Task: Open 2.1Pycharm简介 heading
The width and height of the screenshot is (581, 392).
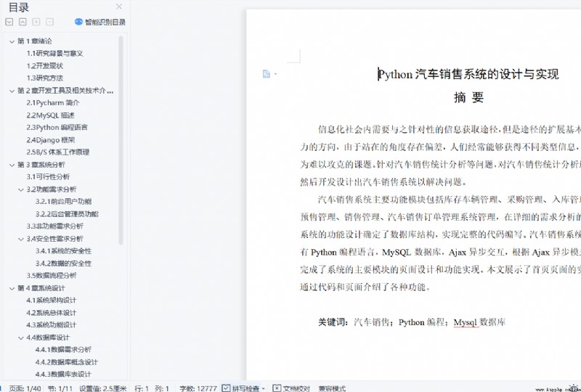Action: pos(53,102)
